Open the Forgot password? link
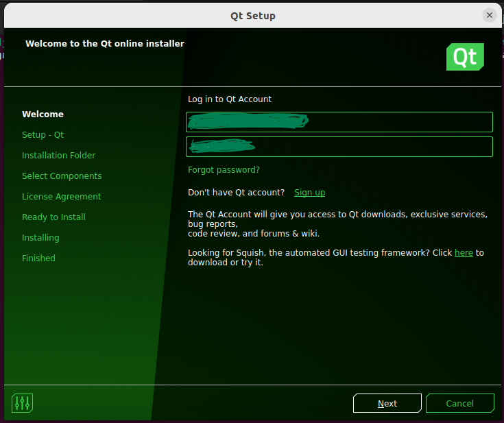 tap(224, 170)
